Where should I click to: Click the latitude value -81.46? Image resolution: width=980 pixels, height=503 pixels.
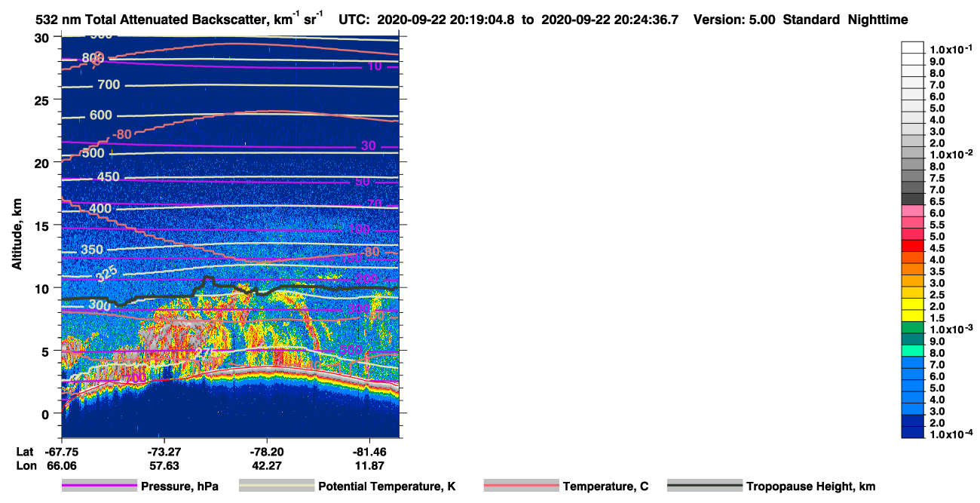pos(369,451)
